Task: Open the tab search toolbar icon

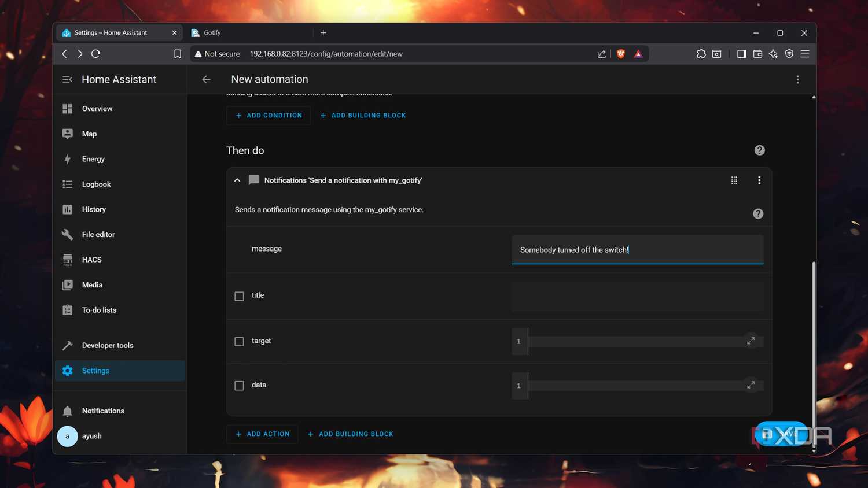Action: pyautogui.click(x=716, y=54)
